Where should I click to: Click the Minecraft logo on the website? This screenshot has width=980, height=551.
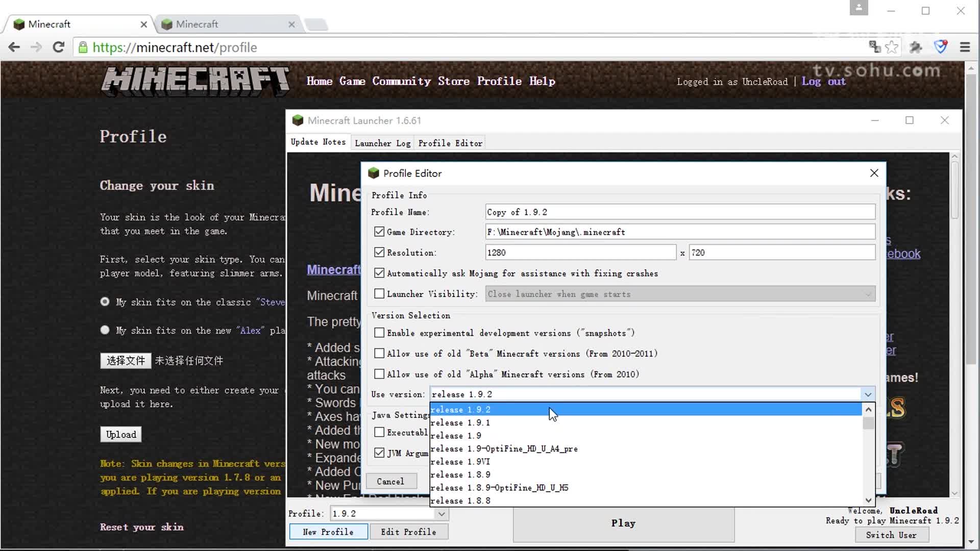[x=195, y=82]
